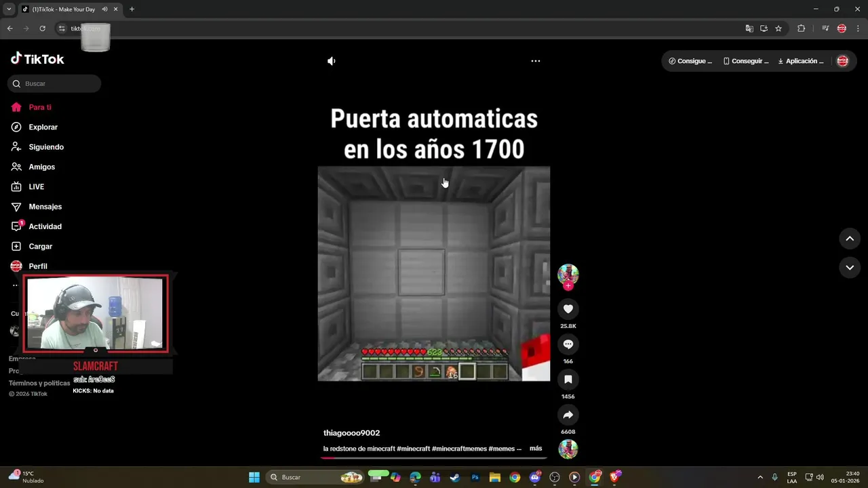Show hidden system tray icons
868x488 pixels.
759,477
